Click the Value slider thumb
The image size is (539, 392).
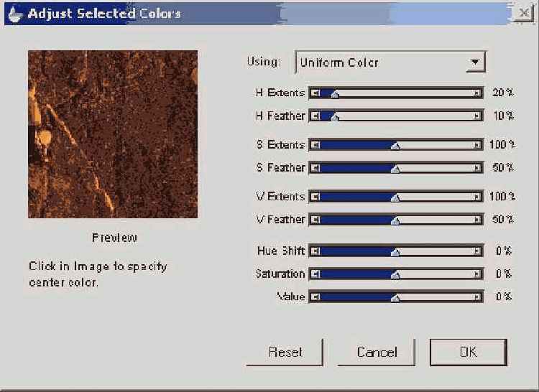point(395,298)
